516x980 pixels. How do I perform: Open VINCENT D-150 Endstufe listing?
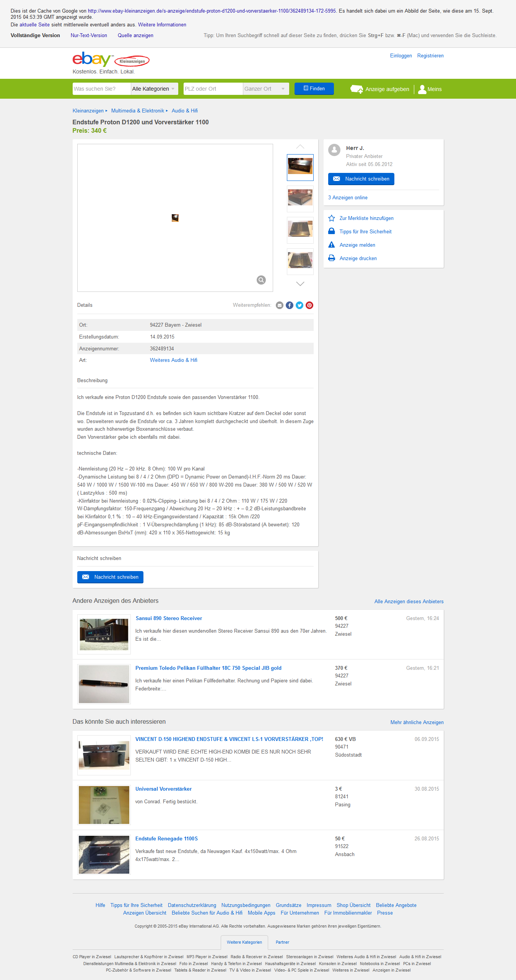[x=229, y=739]
